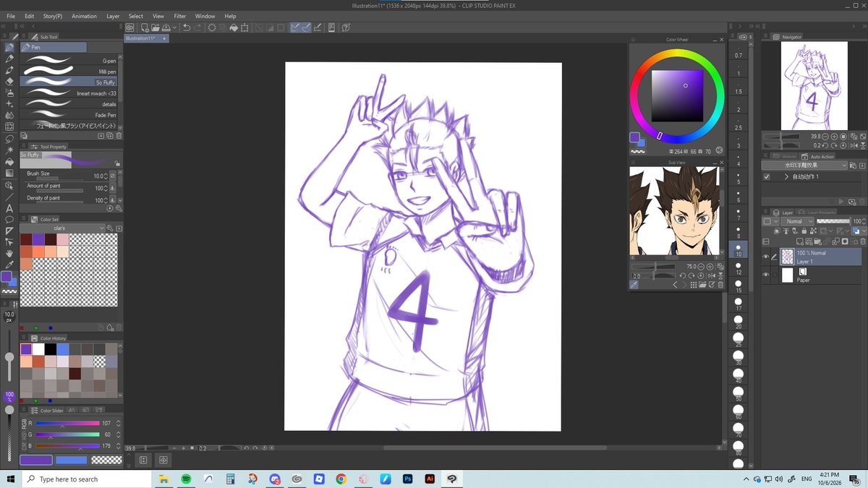Select the Lasso selection tool

click(x=9, y=139)
